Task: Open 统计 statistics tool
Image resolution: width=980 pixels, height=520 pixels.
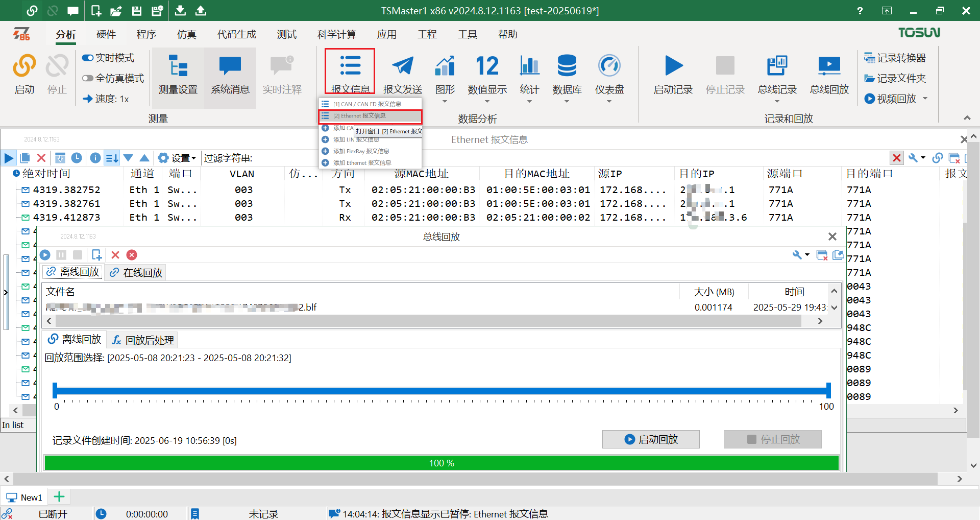Action: (529, 74)
